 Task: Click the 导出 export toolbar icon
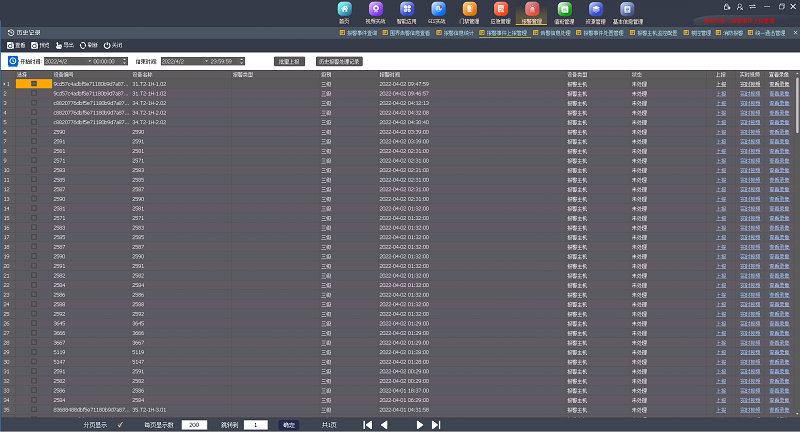click(x=63, y=45)
